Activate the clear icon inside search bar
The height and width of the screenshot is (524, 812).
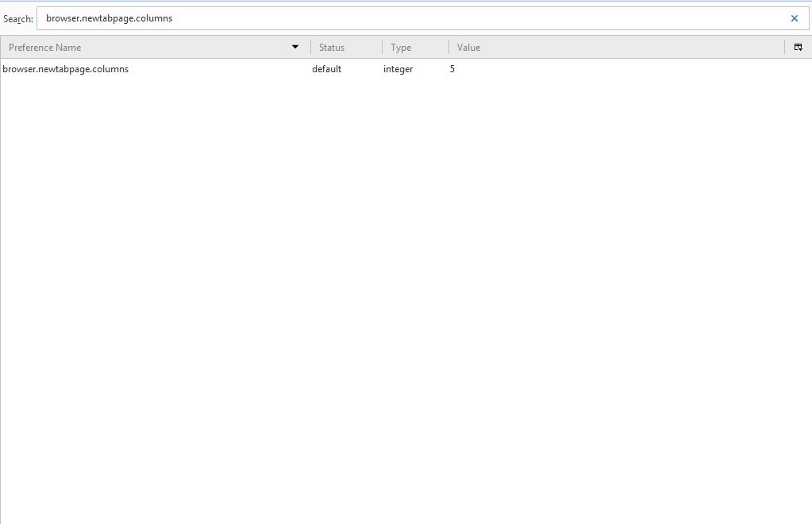(794, 17)
